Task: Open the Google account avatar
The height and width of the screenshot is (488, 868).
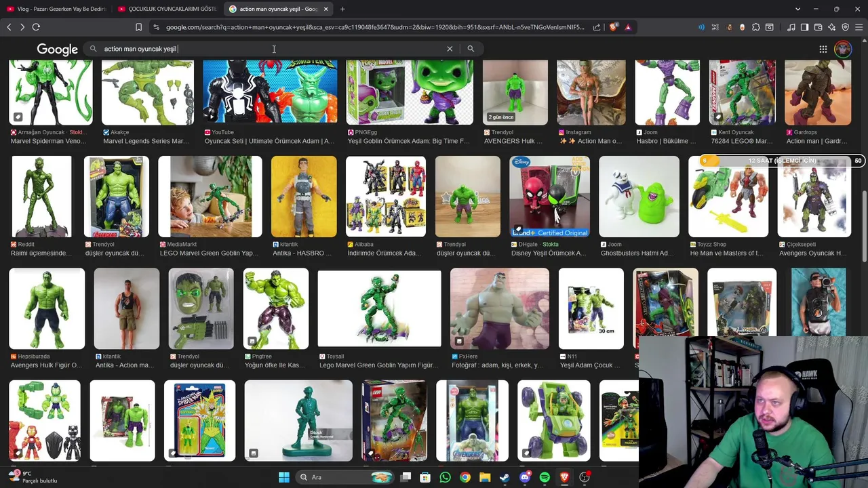Action: pos(843,49)
